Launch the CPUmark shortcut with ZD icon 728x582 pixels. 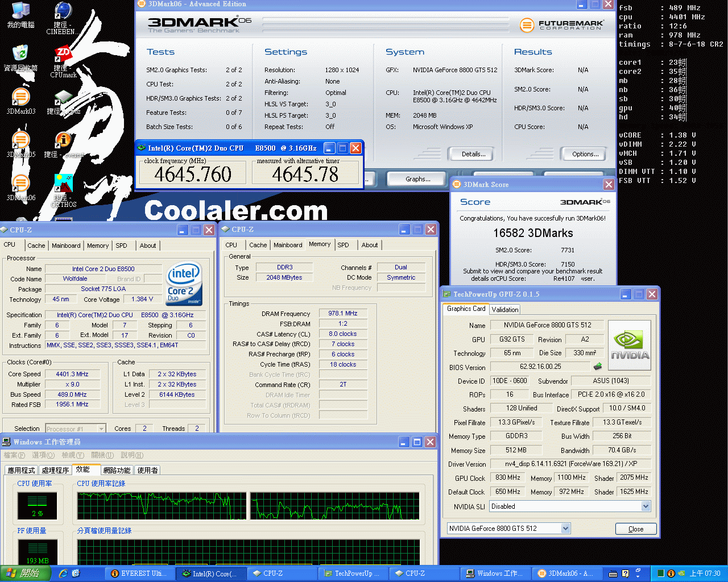tap(63, 61)
